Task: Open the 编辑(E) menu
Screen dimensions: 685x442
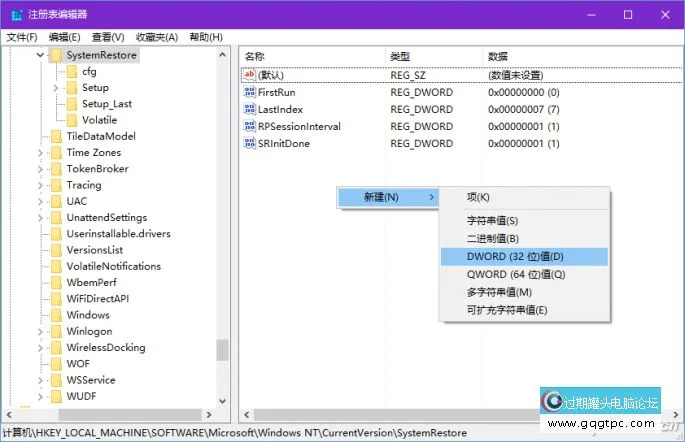Action: (x=64, y=37)
